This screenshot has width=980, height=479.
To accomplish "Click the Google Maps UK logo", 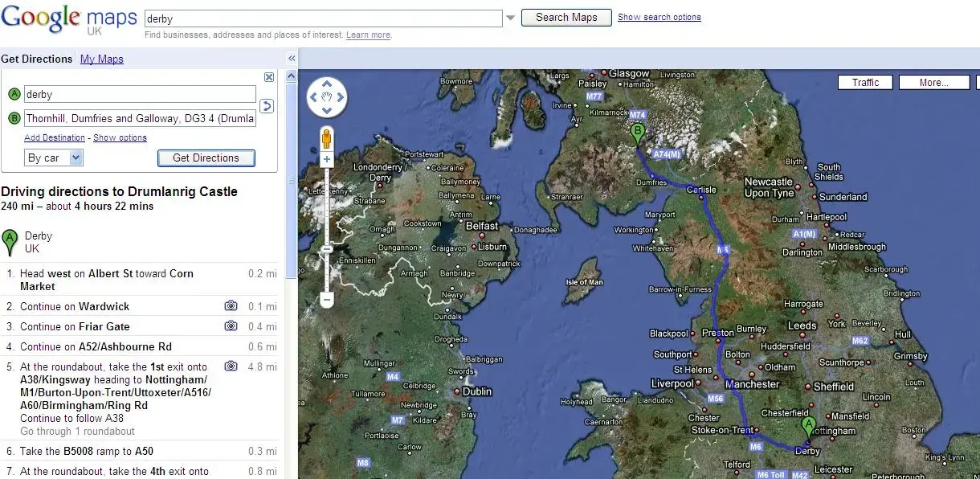I will pyautogui.click(x=68, y=19).
